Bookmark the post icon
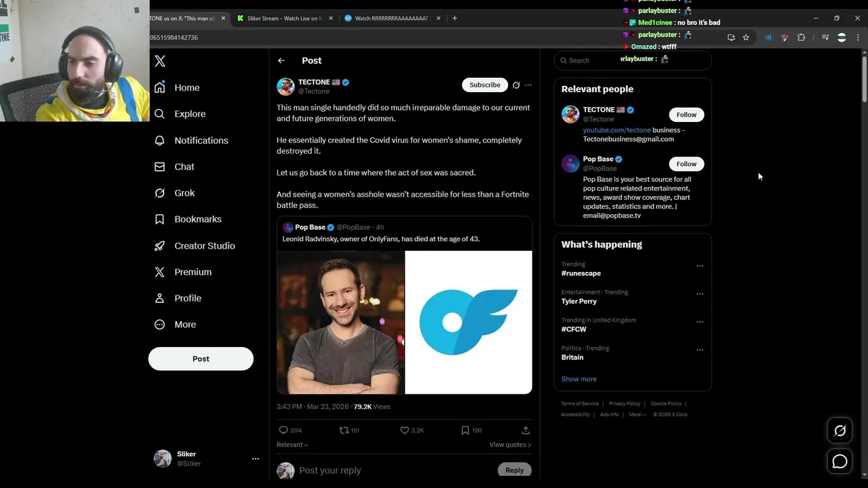Screen dimensions: 868x488 [465, 430]
